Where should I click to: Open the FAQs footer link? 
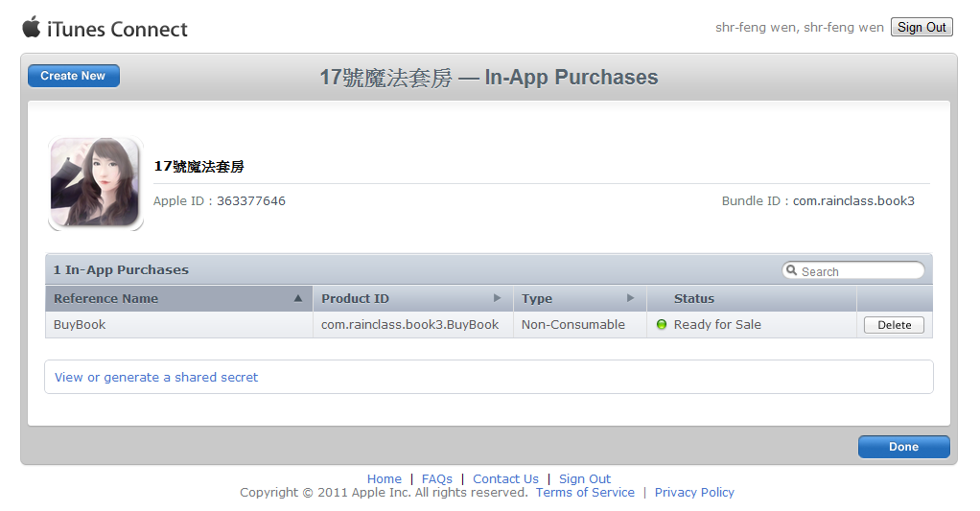[x=437, y=478]
